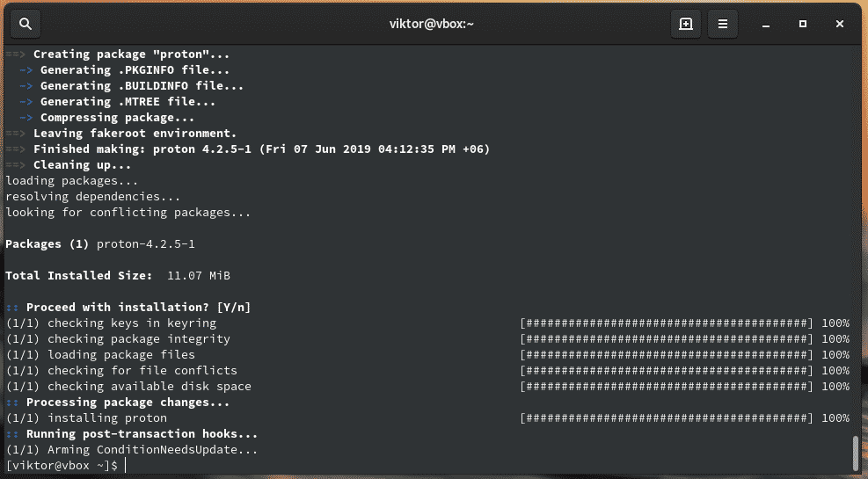
Task: Click the checking keys in keyring progress bar
Action: 667,323
